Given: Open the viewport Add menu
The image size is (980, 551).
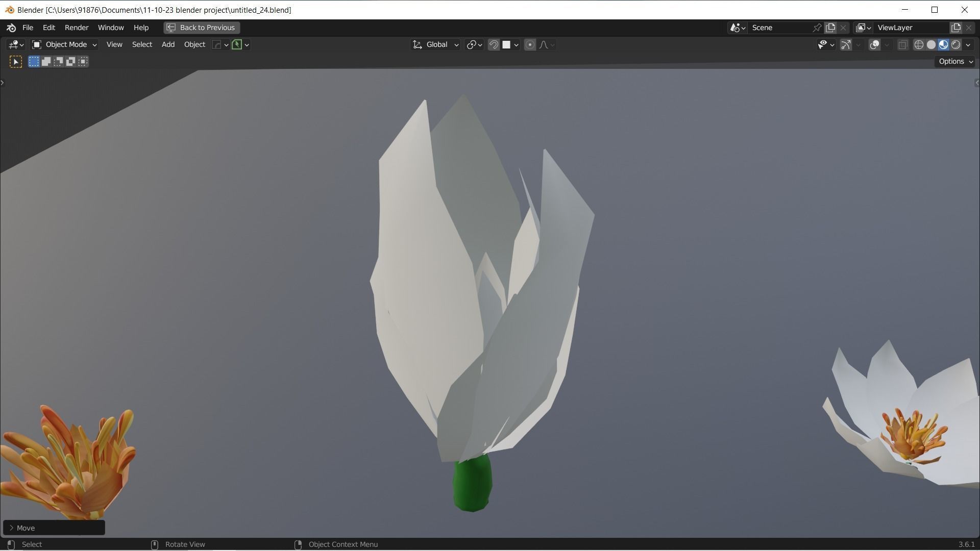Looking at the screenshot, I should [168, 45].
